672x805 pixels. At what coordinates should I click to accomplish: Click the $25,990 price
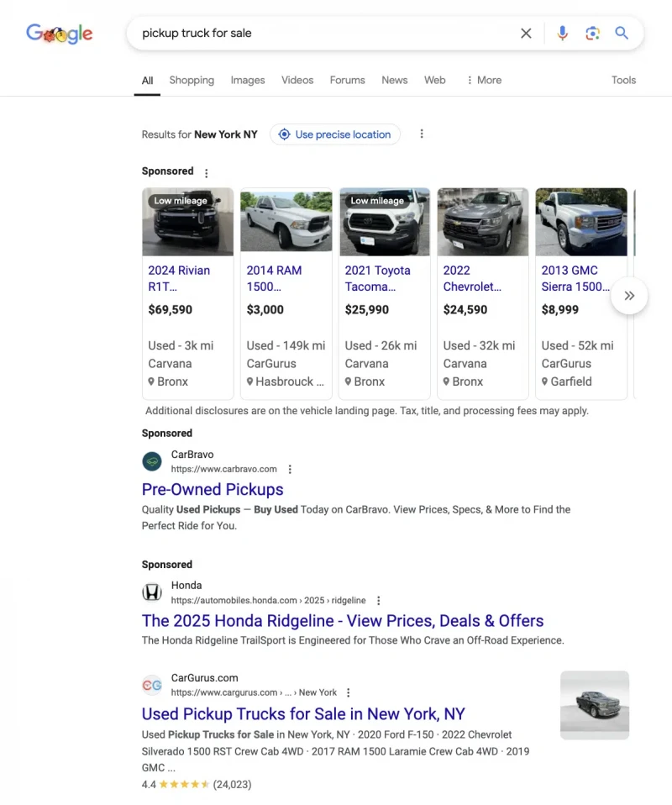point(366,309)
